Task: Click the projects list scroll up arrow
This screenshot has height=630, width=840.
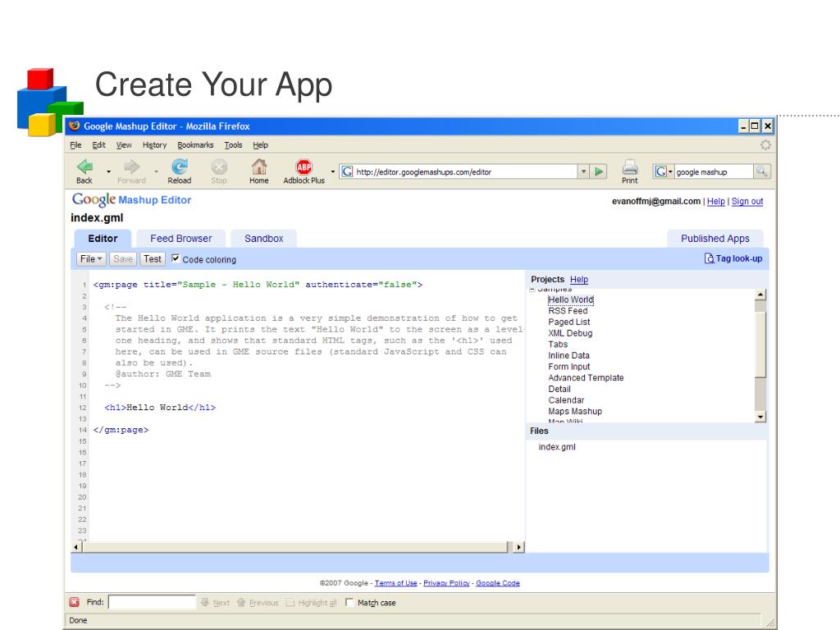Action: pyautogui.click(x=760, y=294)
